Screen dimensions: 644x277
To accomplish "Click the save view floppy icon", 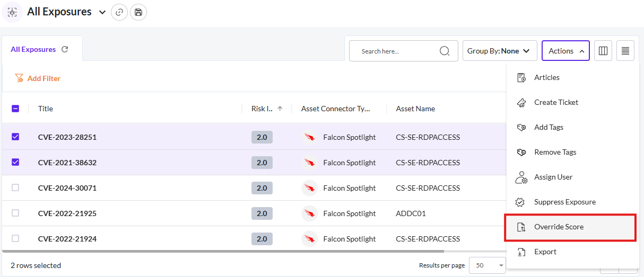I will click(138, 12).
